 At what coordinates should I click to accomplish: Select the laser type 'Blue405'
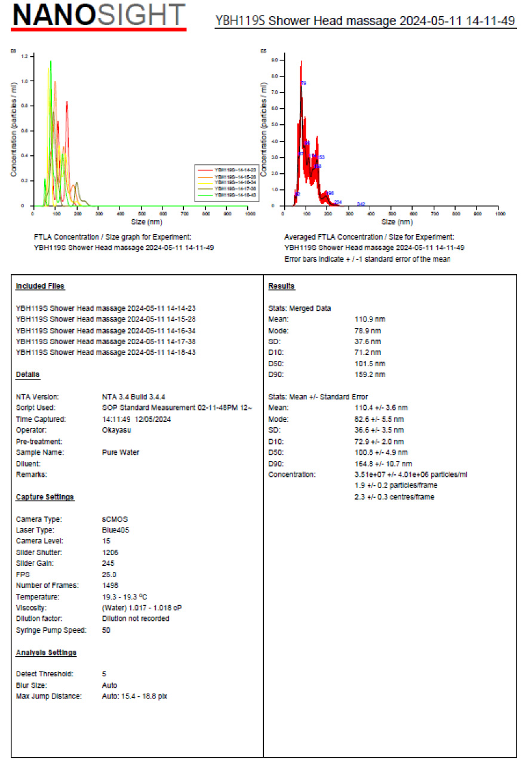click(x=116, y=530)
